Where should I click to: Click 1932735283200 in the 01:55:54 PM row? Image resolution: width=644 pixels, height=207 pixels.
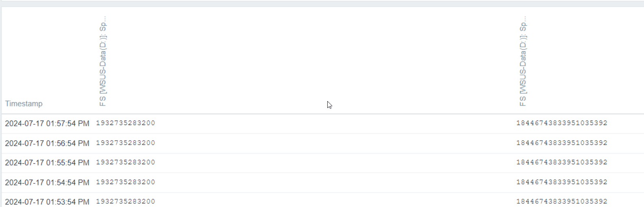[x=126, y=162]
